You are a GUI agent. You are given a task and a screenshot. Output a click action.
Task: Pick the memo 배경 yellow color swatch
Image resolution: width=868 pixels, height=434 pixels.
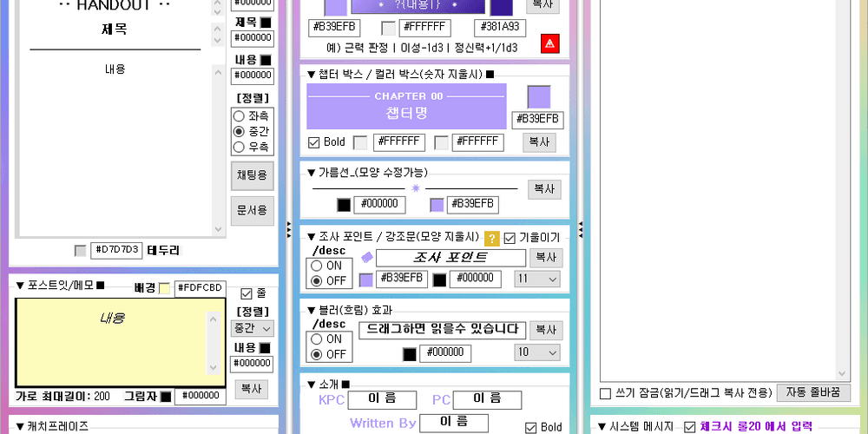click(164, 288)
